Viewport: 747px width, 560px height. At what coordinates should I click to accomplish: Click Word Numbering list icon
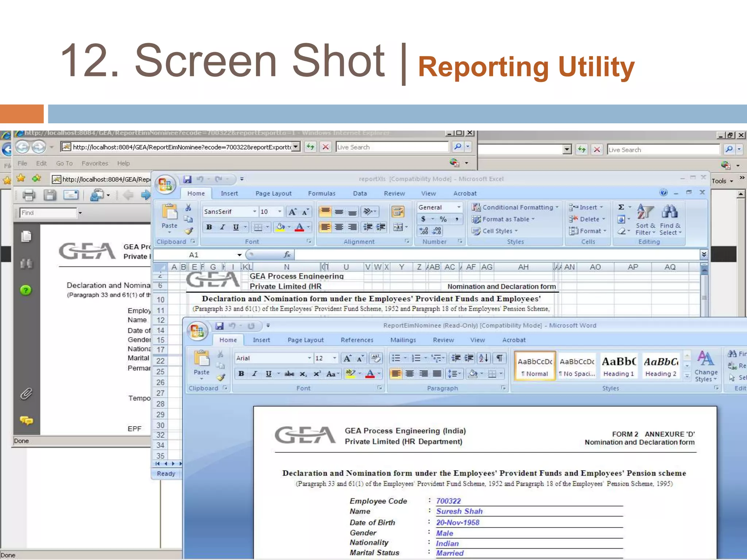click(416, 358)
